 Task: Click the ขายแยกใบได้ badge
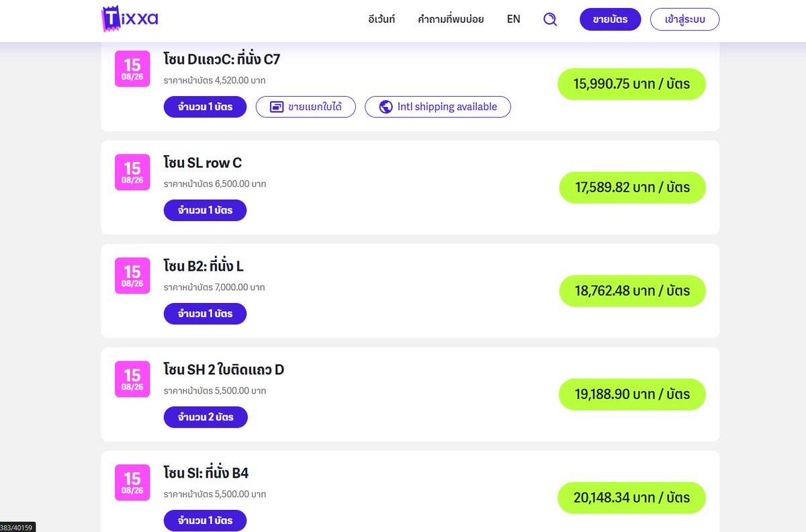(x=306, y=107)
